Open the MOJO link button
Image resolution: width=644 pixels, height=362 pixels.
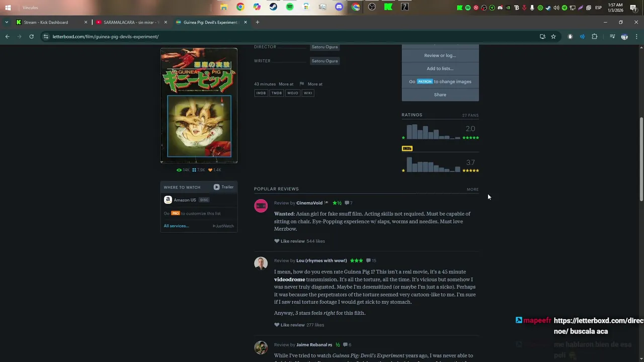coord(293,93)
